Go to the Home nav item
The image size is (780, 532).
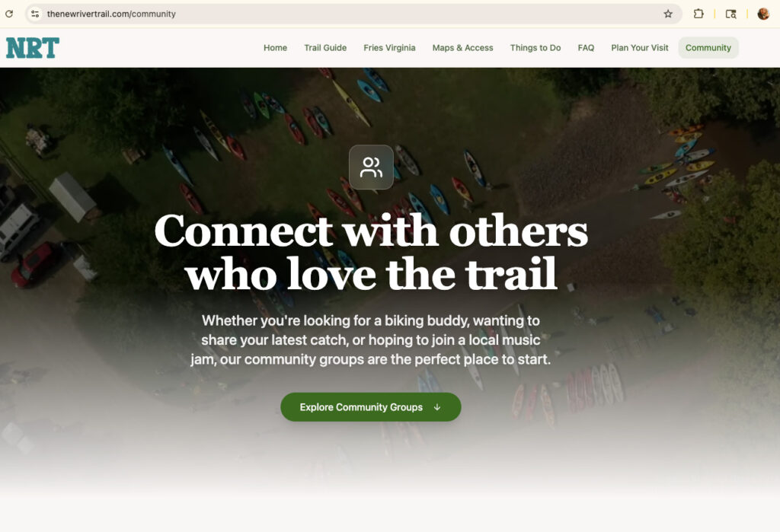point(275,48)
